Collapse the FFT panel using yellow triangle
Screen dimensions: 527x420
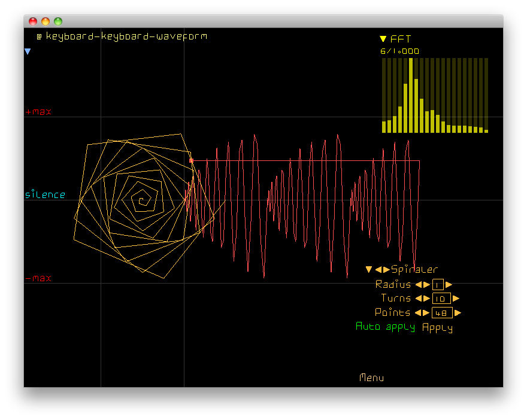[383, 39]
